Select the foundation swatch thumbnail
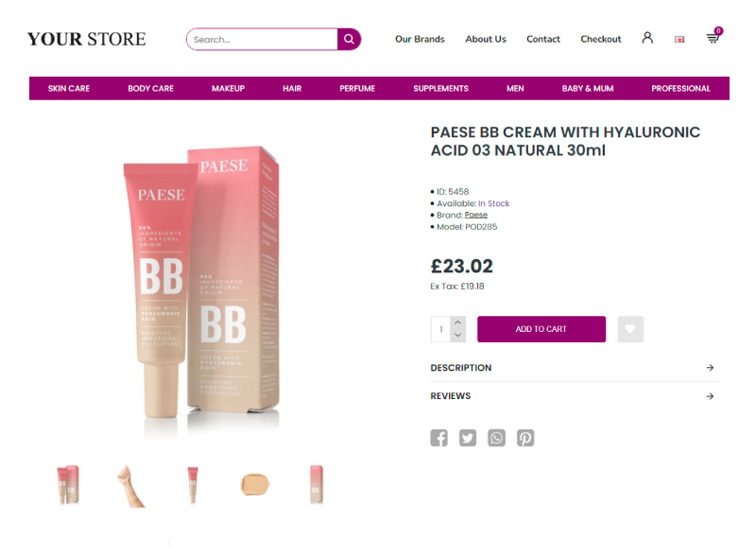 [x=254, y=484]
